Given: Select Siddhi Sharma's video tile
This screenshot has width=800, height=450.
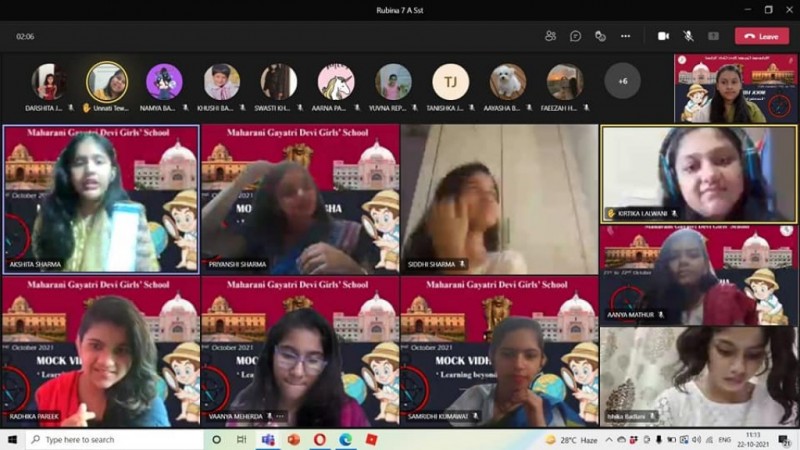Looking at the screenshot, I should click(499, 199).
